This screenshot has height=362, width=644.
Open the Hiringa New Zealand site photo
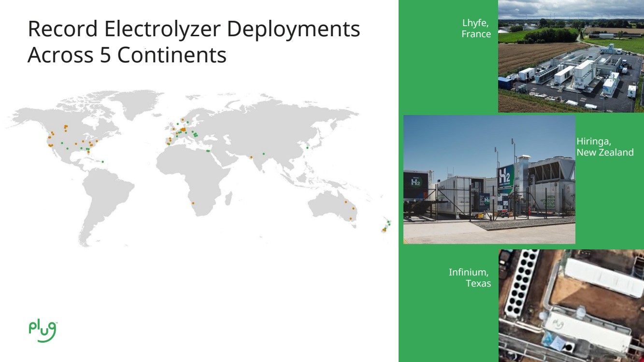click(x=489, y=179)
